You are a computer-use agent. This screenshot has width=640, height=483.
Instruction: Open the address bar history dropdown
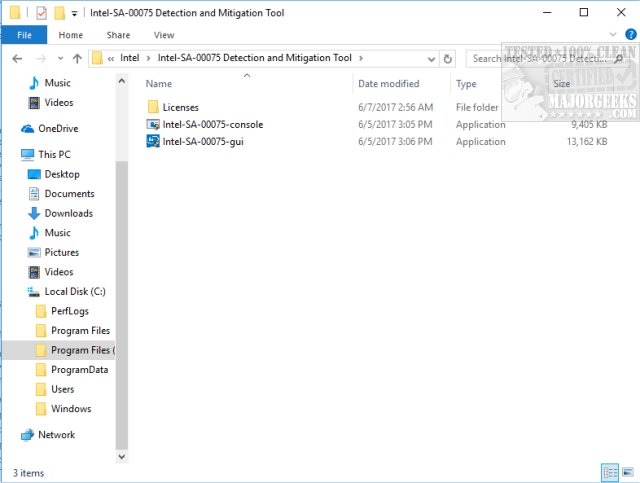click(431, 59)
